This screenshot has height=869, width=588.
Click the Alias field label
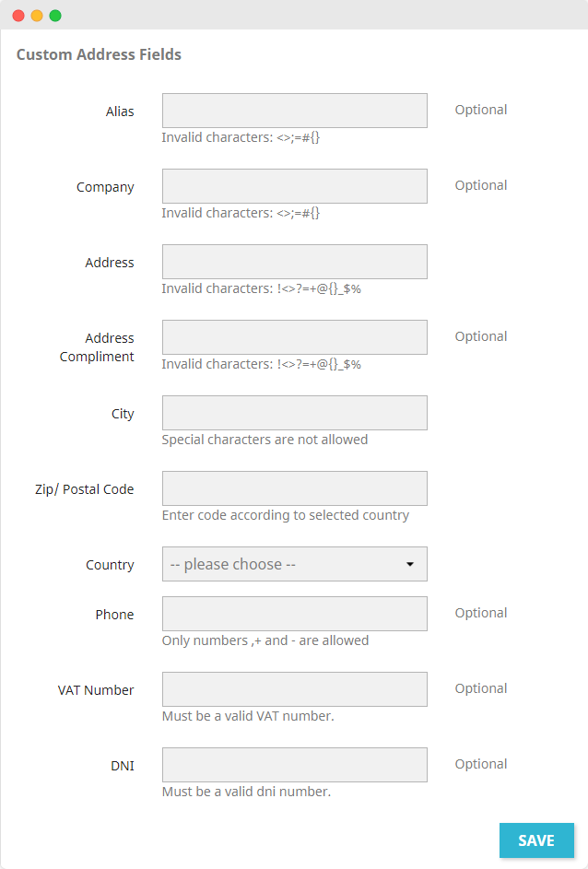click(x=120, y=112)
